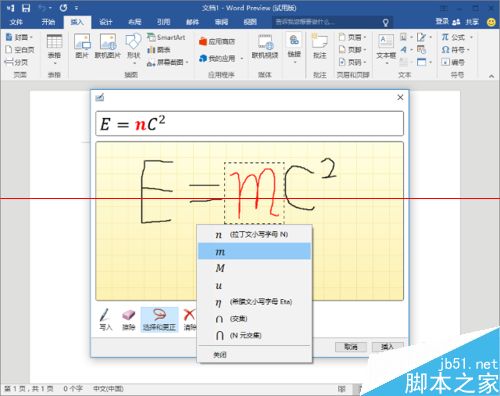Image resolution: width=500 pixels, height=396 pixels.
Task: Select the Erase (擦除) eraser tool
Action: (128, 319)
